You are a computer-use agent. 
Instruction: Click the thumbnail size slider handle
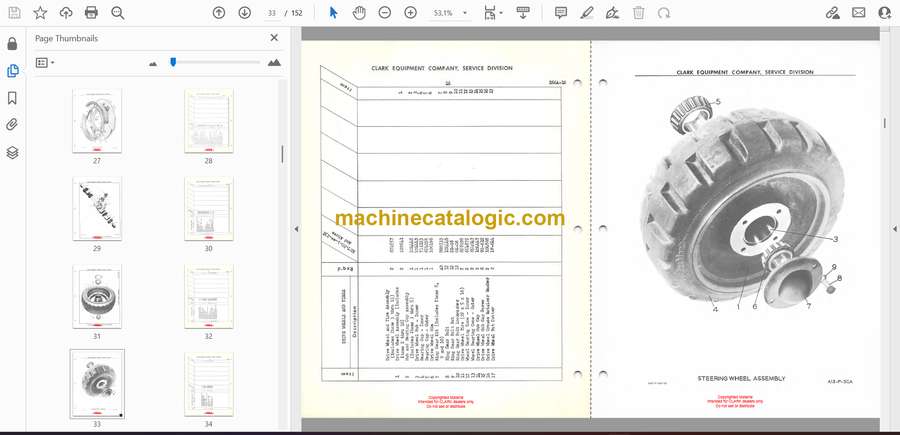(173, 62)
